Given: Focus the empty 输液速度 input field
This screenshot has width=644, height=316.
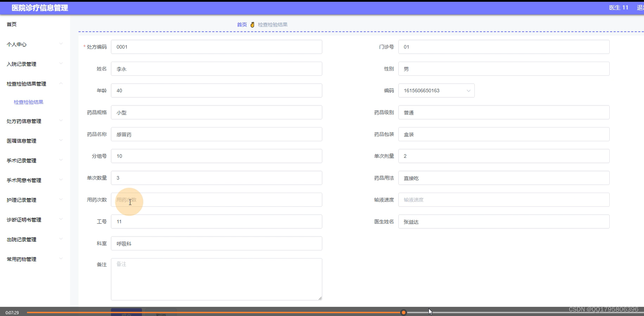Looking at the screenshot, I should (504, 200).
